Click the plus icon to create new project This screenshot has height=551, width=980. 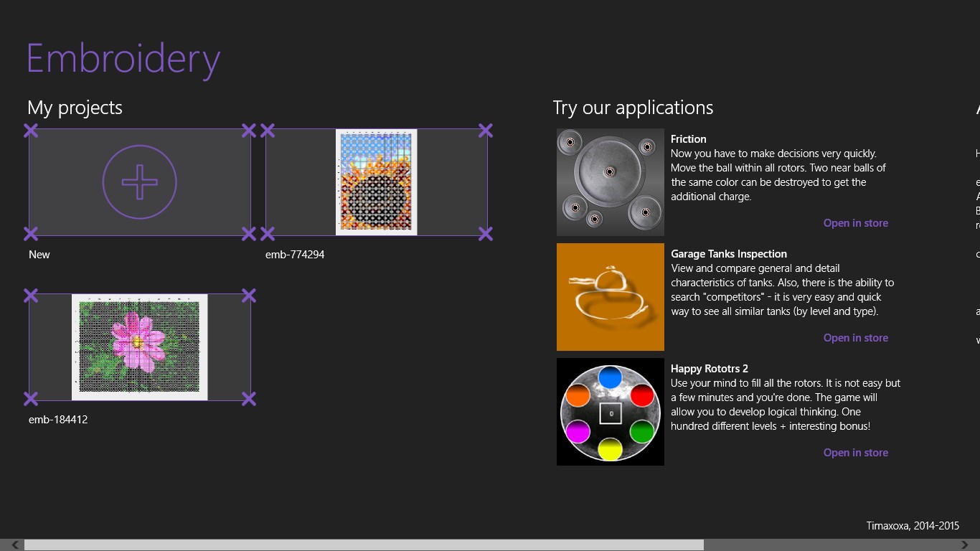coord(140,182)
